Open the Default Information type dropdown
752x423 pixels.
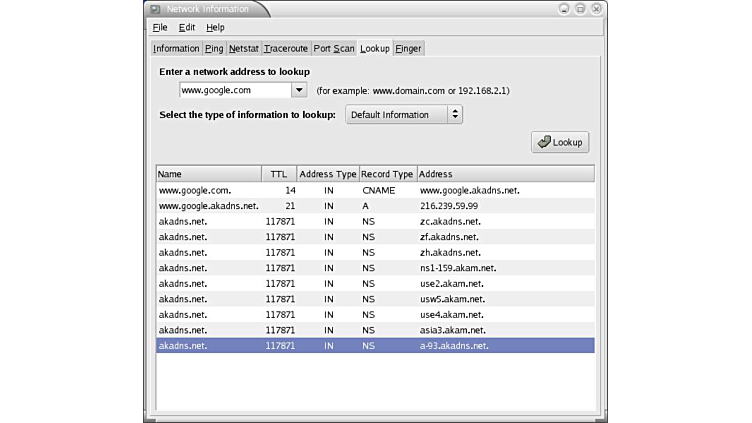(x=404, y=115)
